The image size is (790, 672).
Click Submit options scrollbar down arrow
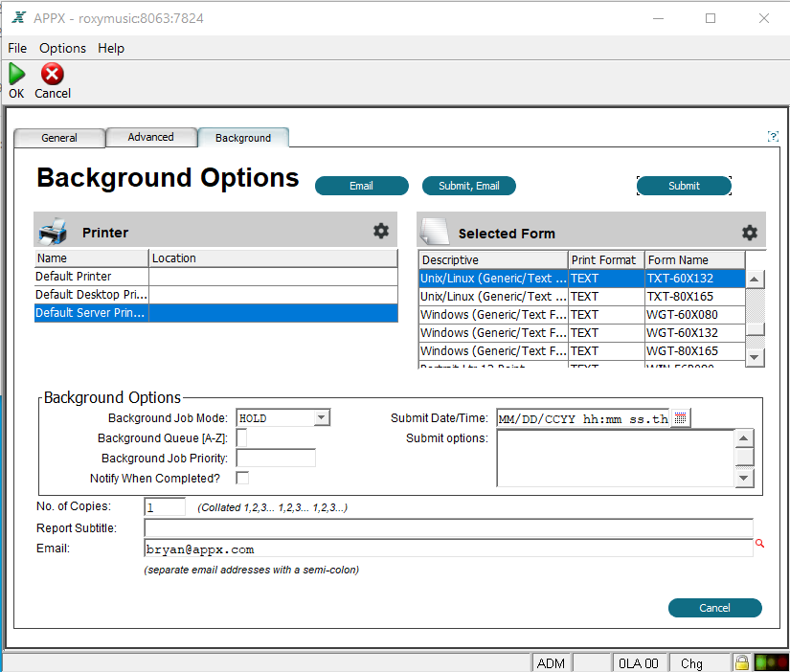coord(744,478)
